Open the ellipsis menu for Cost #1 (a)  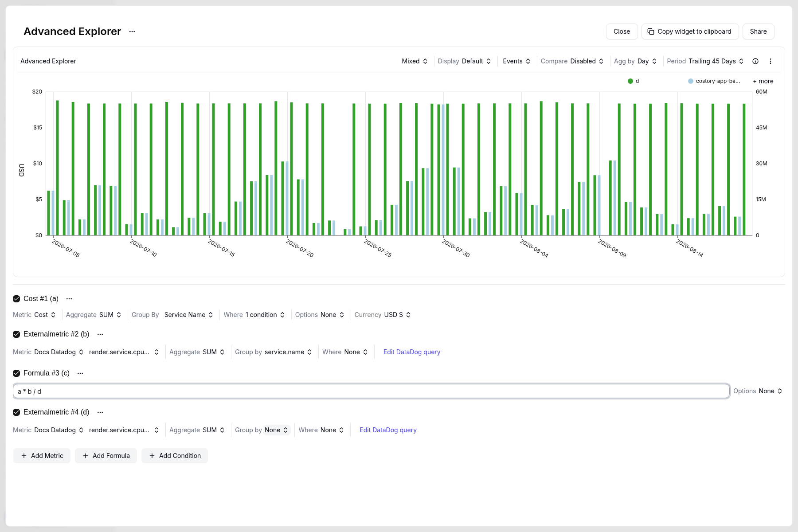tap(69, 299)
